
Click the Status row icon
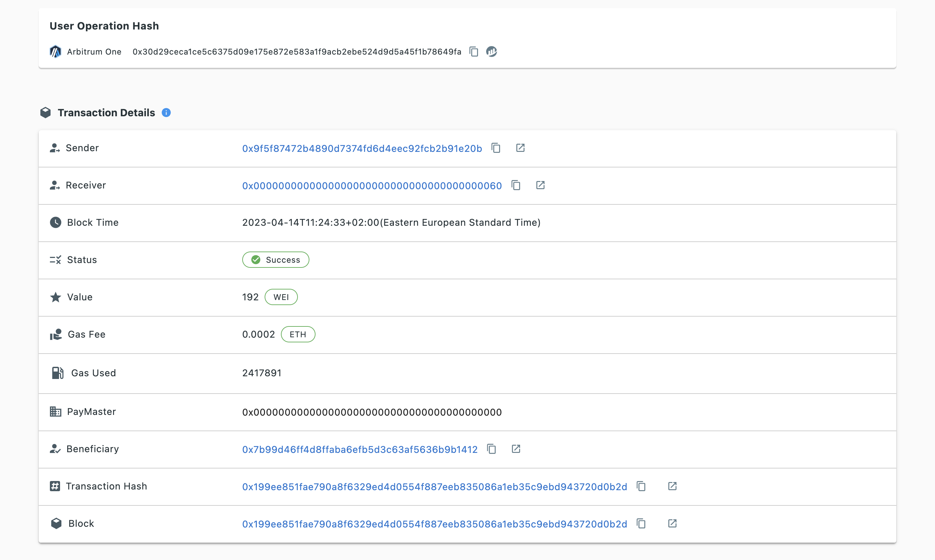click(x=56, y=260)
